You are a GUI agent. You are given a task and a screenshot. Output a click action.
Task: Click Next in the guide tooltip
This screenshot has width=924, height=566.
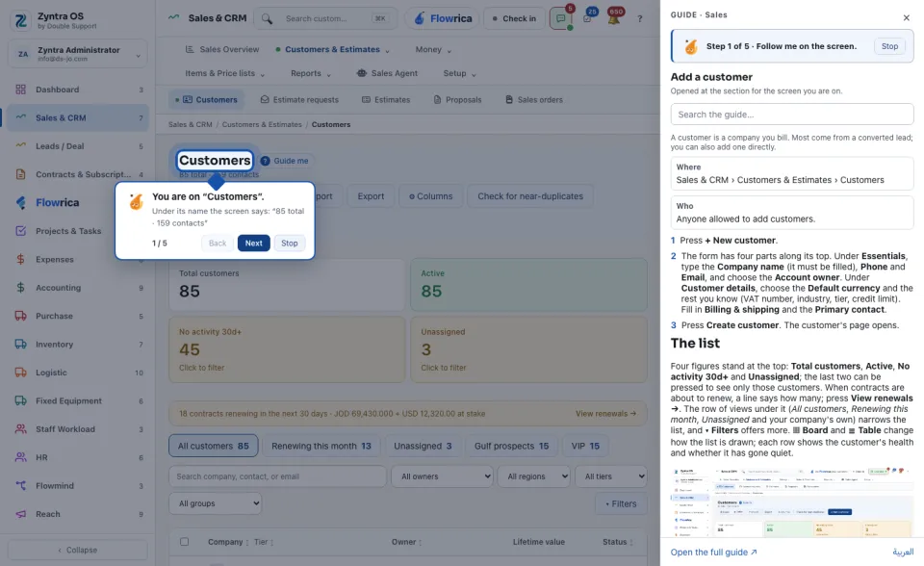pyautogui.click(x=253, y=243)
